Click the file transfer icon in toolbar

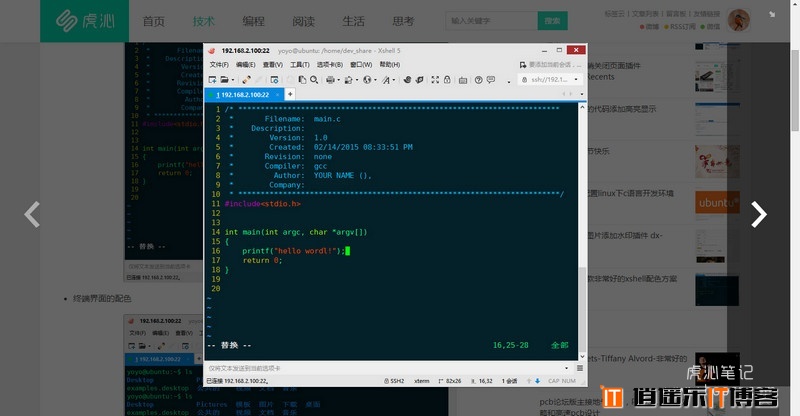[x=348, y=80]
